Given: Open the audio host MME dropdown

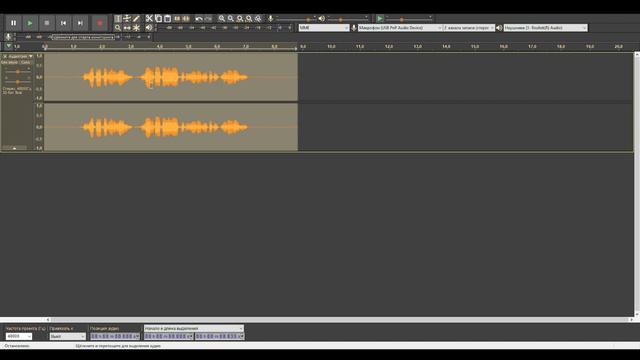Looking at the screenshot, I should click(x=324, y=28).
